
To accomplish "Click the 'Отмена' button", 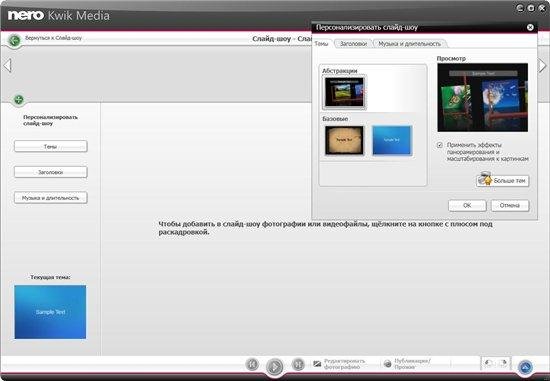I will (x=510, y=205).
